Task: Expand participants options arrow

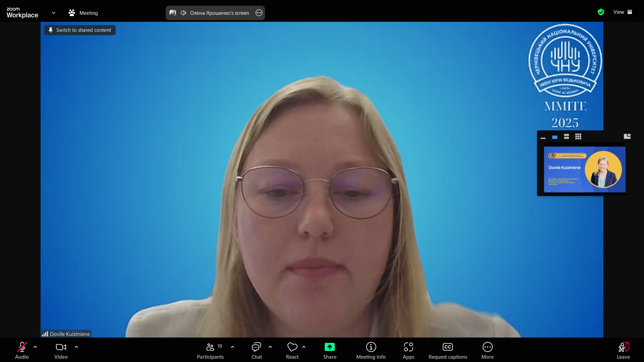Action: point(232,347)
